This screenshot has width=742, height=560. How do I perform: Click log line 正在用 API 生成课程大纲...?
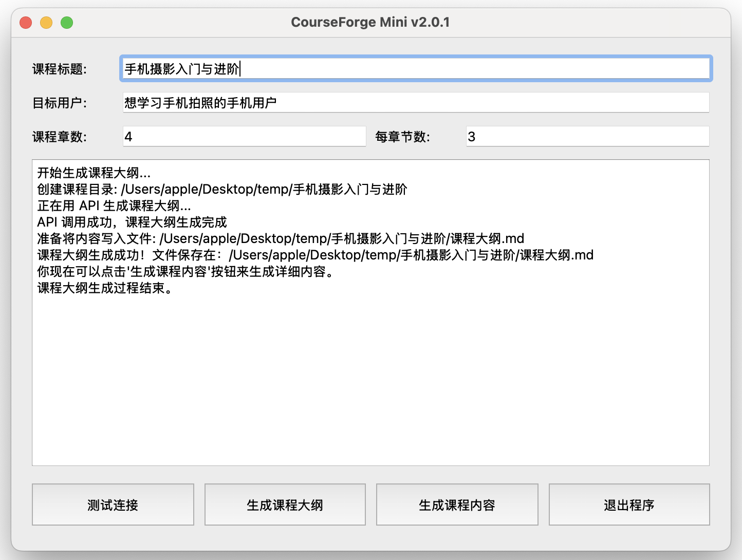tap(114, 206)
